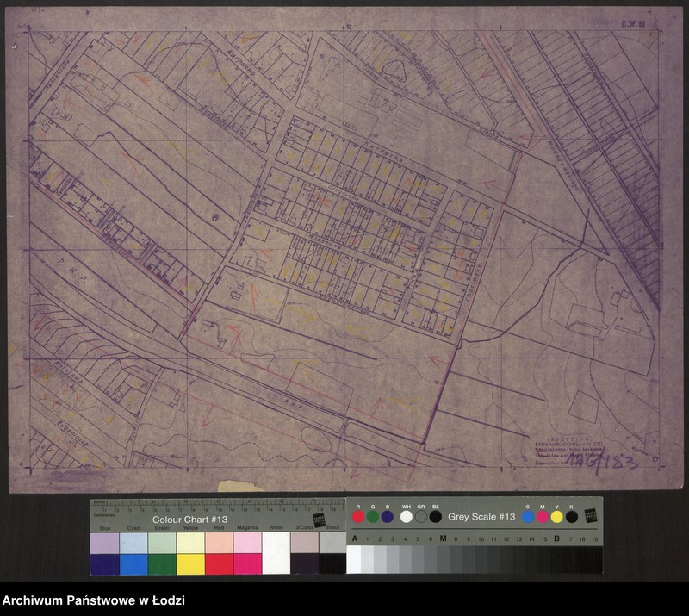Click the 'Colour Chart #13' label

(x=189, y=520)
